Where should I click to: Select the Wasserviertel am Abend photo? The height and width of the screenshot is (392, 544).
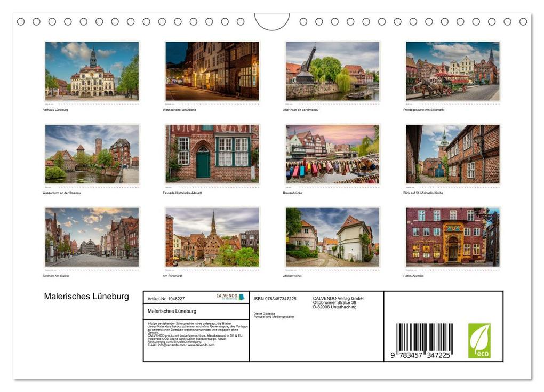[212, 71]
